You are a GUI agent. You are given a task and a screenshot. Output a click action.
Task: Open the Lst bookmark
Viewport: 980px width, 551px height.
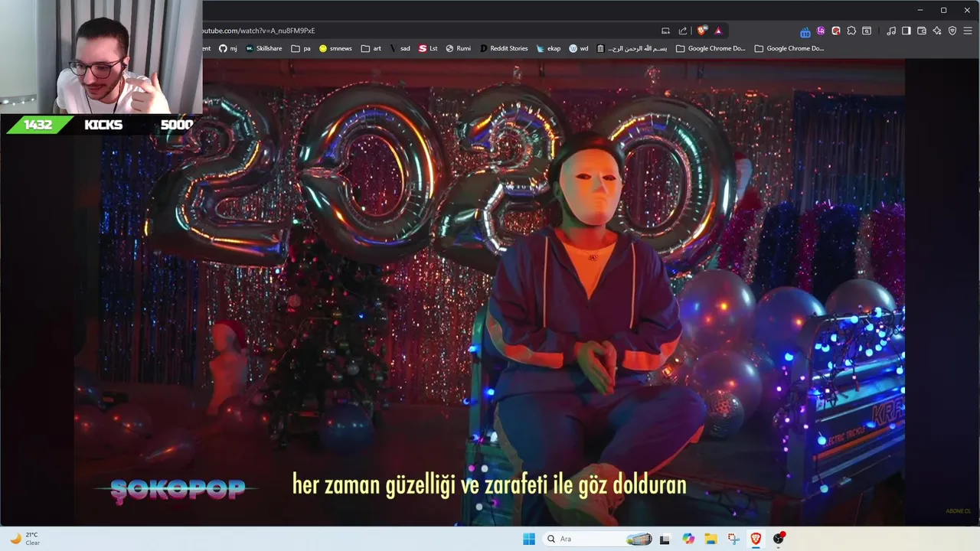pyautogui.click(x=428, y=48)
